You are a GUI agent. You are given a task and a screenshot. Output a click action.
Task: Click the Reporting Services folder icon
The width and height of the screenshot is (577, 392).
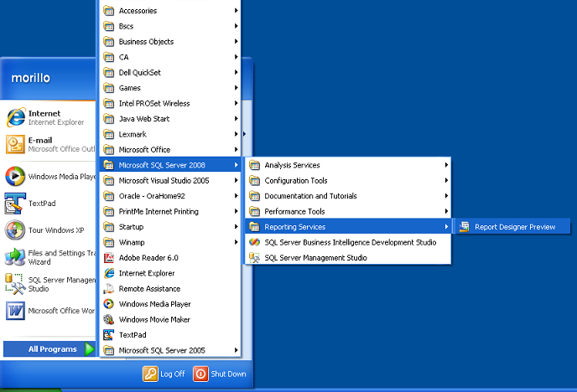[254, 227]
